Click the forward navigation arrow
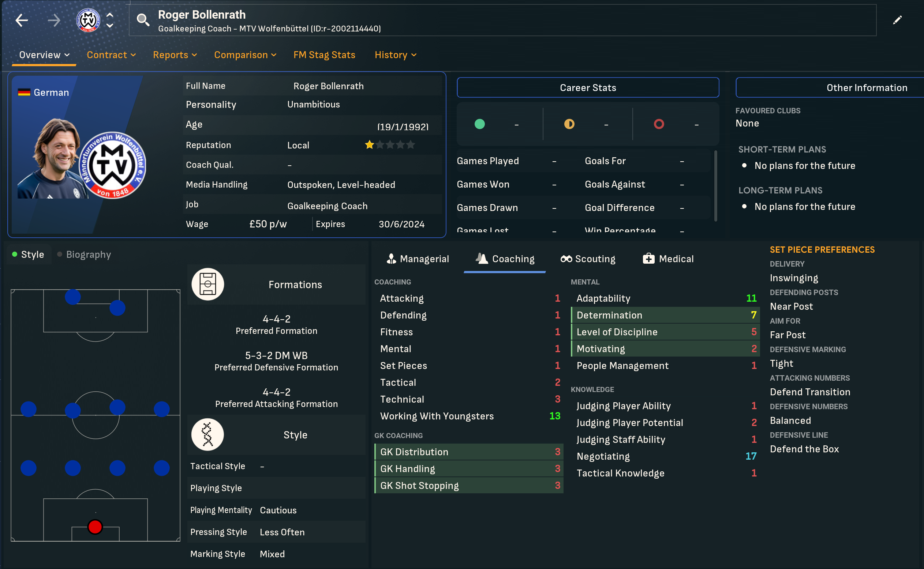Image resolution: width=924 pixels, height=569 pixels. [x=54, y=20]
